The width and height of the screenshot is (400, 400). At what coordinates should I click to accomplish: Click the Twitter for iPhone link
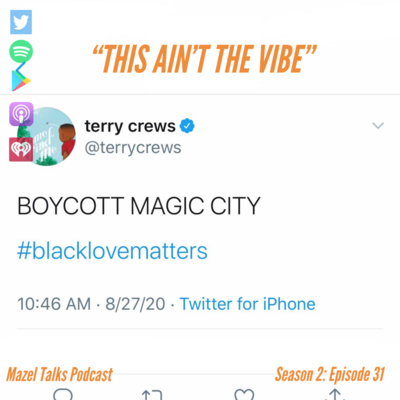tap(247, 304)
